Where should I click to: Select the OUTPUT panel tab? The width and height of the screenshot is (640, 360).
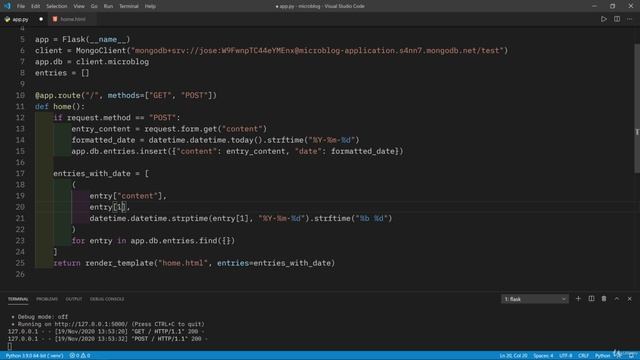point(74,299)
